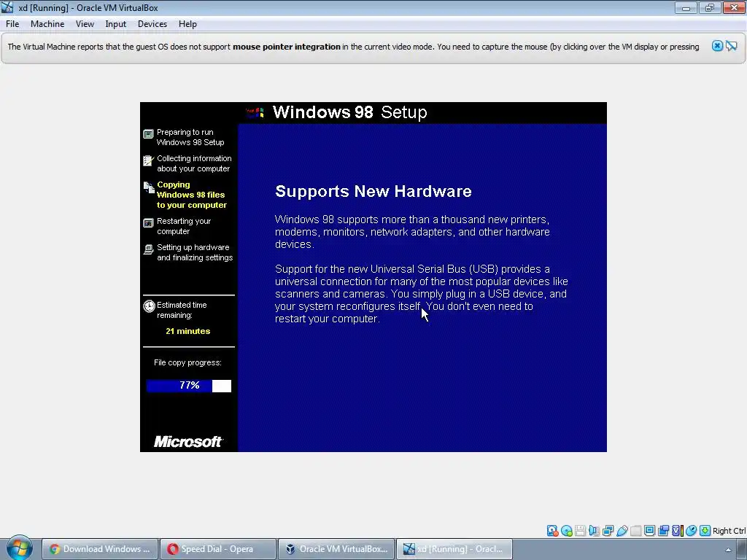
Task: Click the Windows 98 Setup title text
Action: (349, 112)
